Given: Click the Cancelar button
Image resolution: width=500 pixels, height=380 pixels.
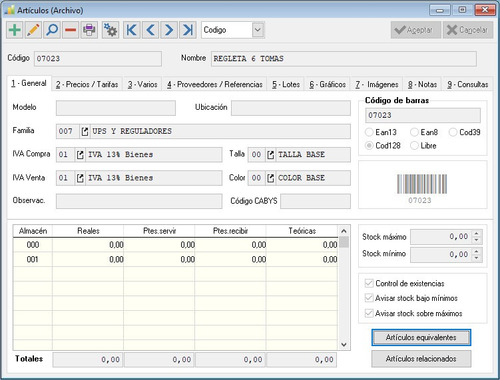Looking at the screenshot, I should click(x=468, y=30).
